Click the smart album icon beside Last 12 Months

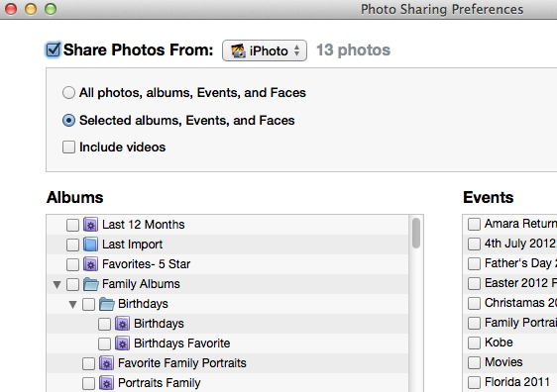pyautogui.click(x=90, y=225)
